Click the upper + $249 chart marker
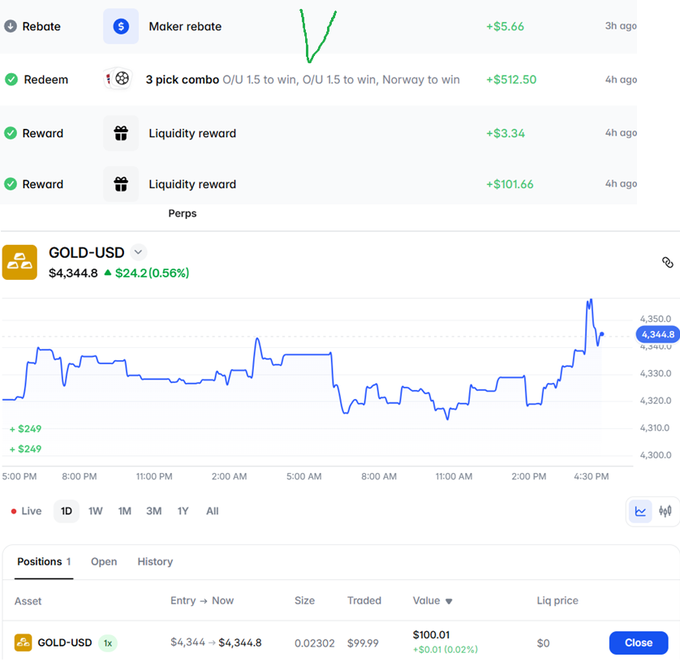This screenshot has height=666, width=680. [x=26, y=429]
